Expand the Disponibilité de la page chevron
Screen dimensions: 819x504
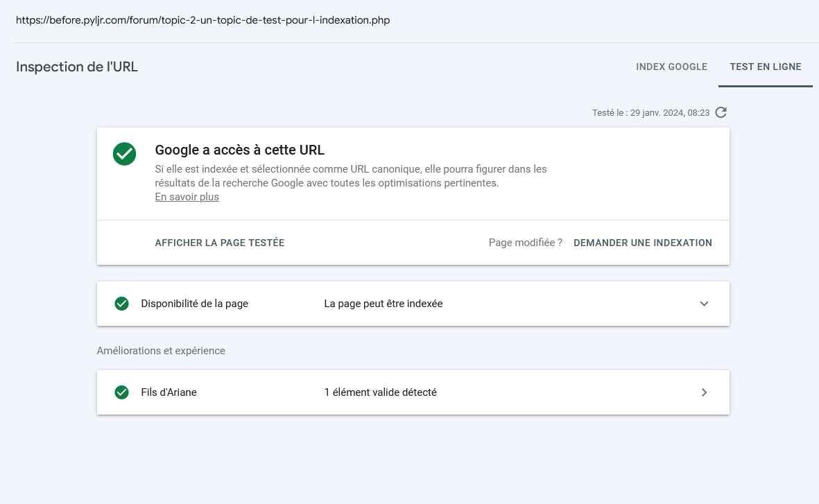tap(704, 304)
